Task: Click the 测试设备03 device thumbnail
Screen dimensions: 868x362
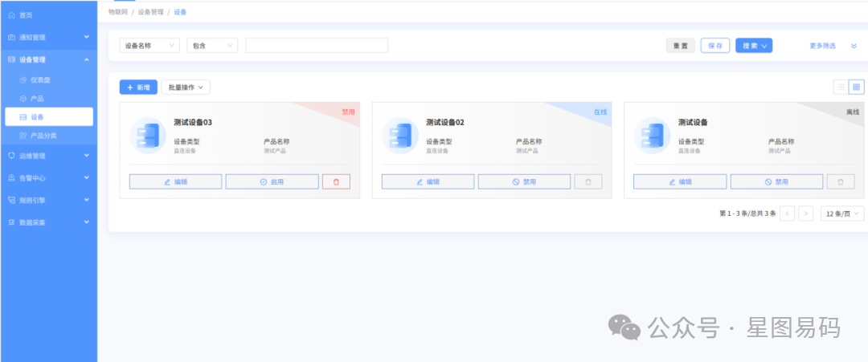Action: tap(148, 136)
